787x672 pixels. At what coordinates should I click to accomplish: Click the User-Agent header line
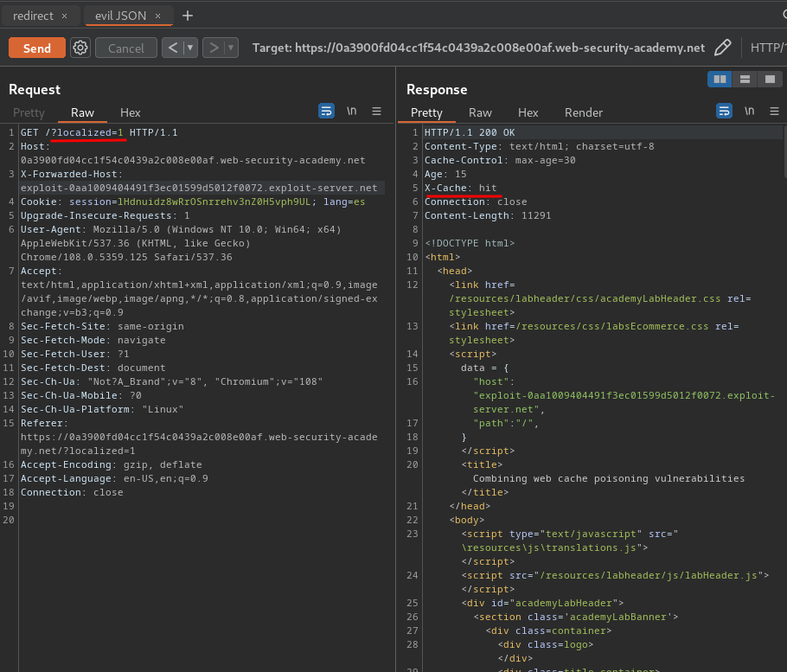pos(181,243)
